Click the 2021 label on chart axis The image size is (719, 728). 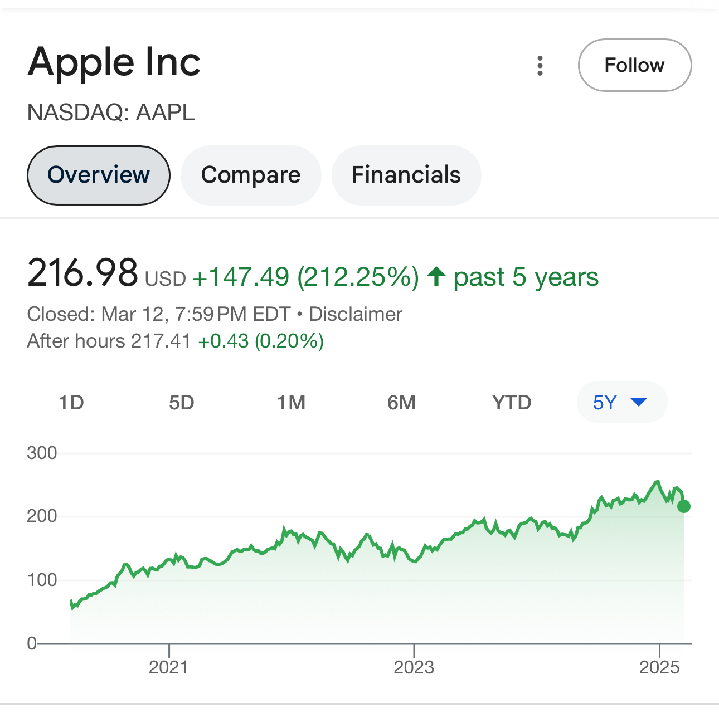click(x=169, y=667)
